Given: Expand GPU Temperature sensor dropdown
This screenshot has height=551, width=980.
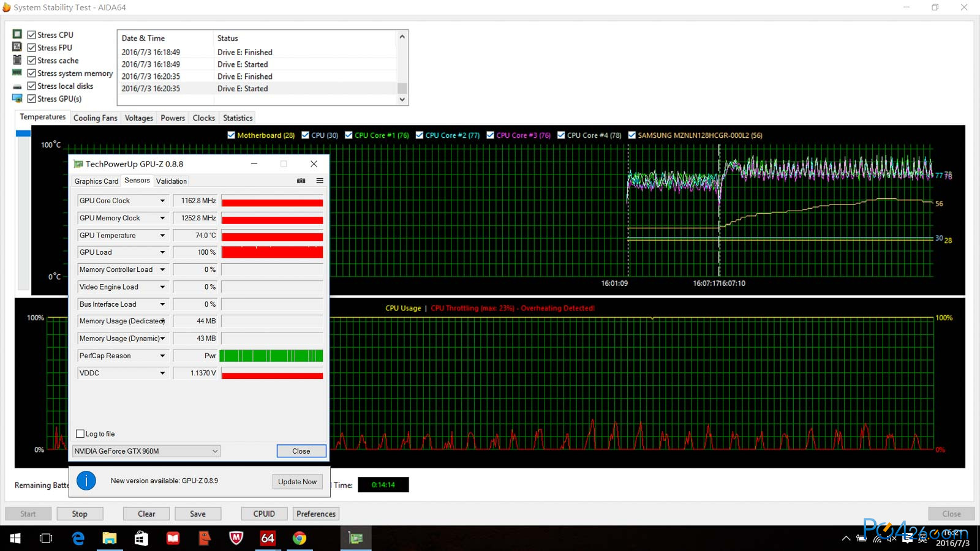Looking at the screenshot, I should [162, 235].
